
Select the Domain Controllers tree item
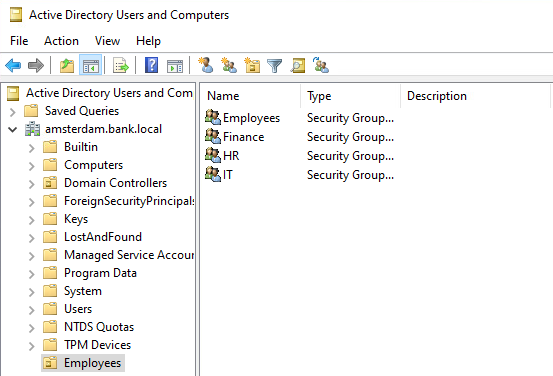115,183
